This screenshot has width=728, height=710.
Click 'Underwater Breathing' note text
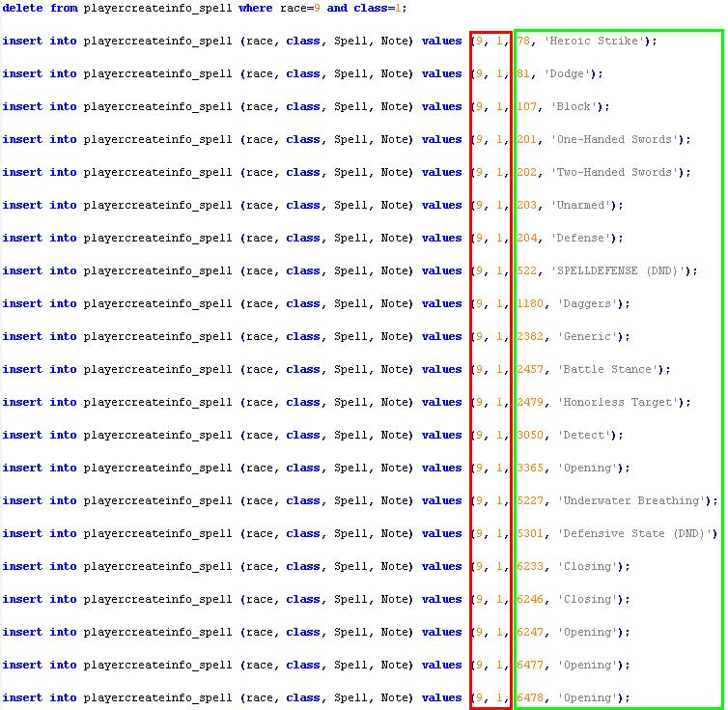tap(631, 501)
